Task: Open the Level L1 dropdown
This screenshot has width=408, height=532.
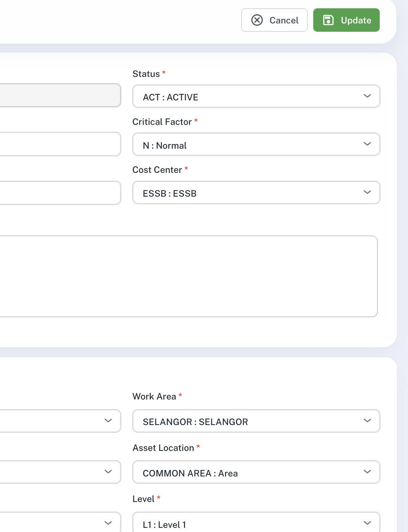Action: (x=256, y=523)
